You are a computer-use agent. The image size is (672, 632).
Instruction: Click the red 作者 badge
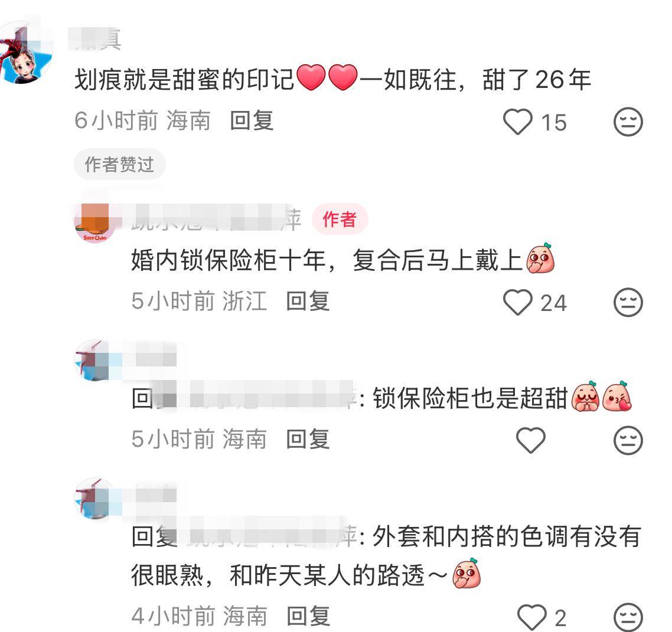point(340,220)
